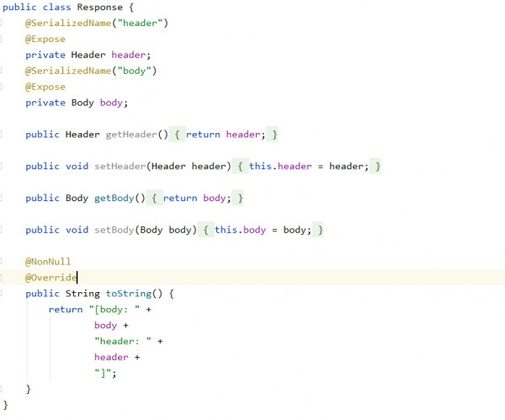505x420 pixels.
Task: Click the "header" string in SerializedName
Action: coord(140,24)
